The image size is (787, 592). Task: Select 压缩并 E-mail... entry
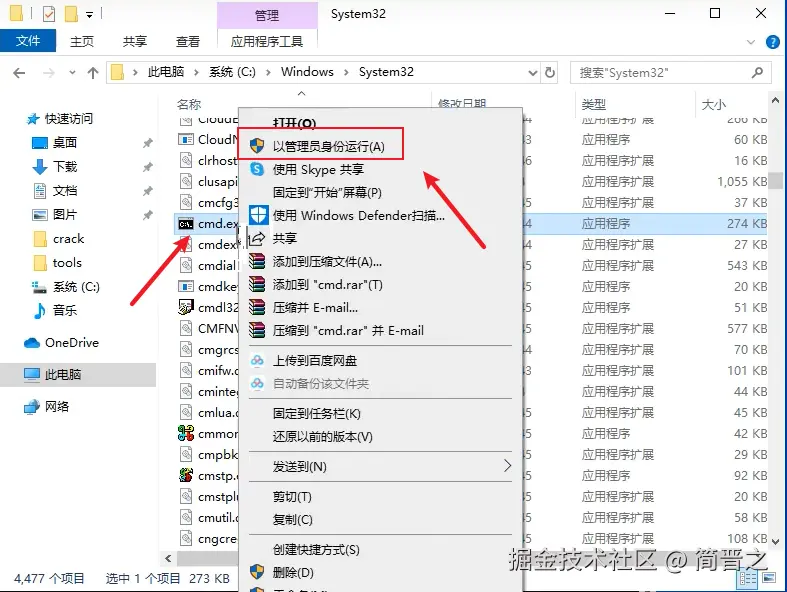click(x=315, y=308)
